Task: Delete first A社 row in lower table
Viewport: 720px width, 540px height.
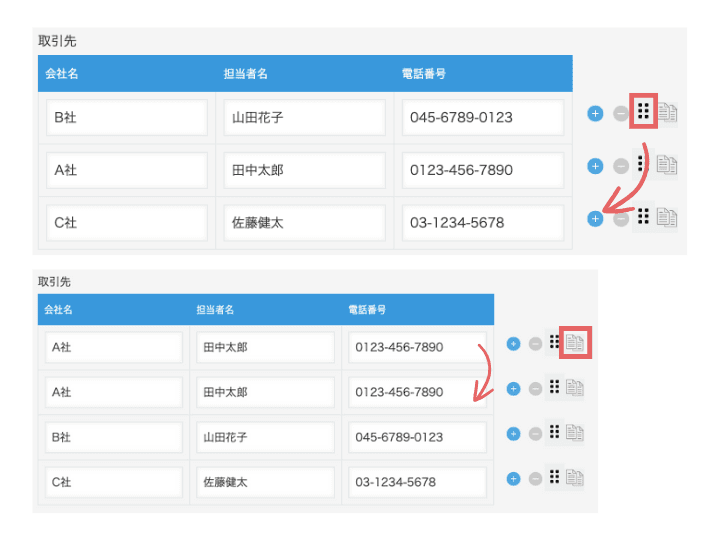Action: click(535, 343)
